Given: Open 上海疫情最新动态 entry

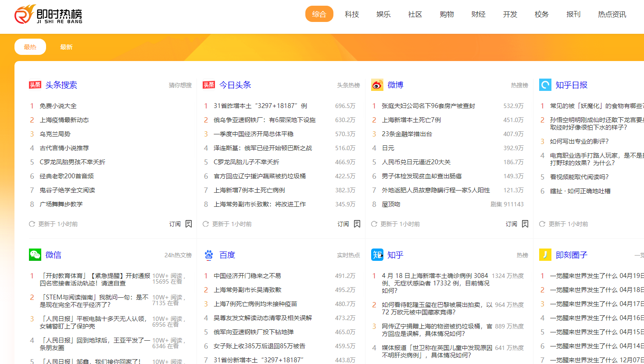Looking at the screenshot, I should (x=64, y=120).
